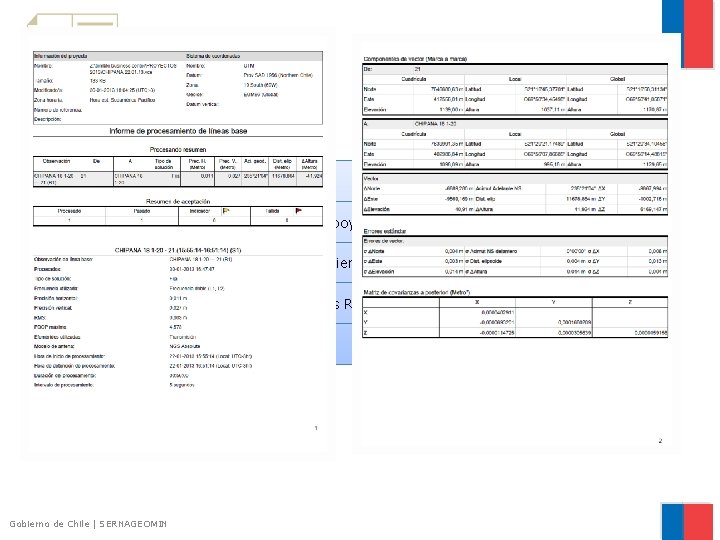This screenshot has height=540, width=720.
Task: Click the 'Pasado' acceptance column header
Action: [x=141, y=211]
